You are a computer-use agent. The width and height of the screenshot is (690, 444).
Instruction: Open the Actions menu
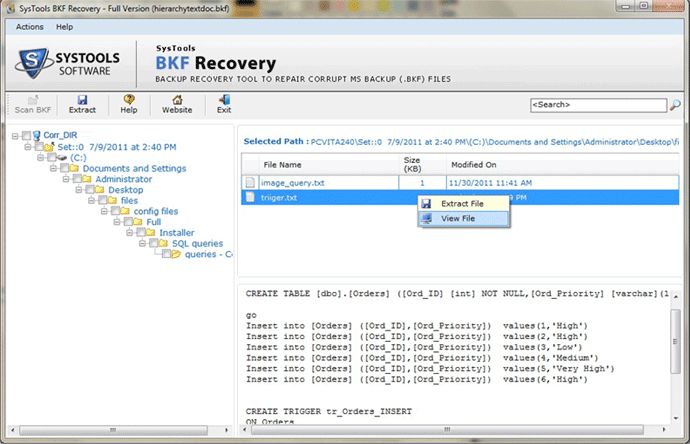pyautogui.click(x=29, y=27)
